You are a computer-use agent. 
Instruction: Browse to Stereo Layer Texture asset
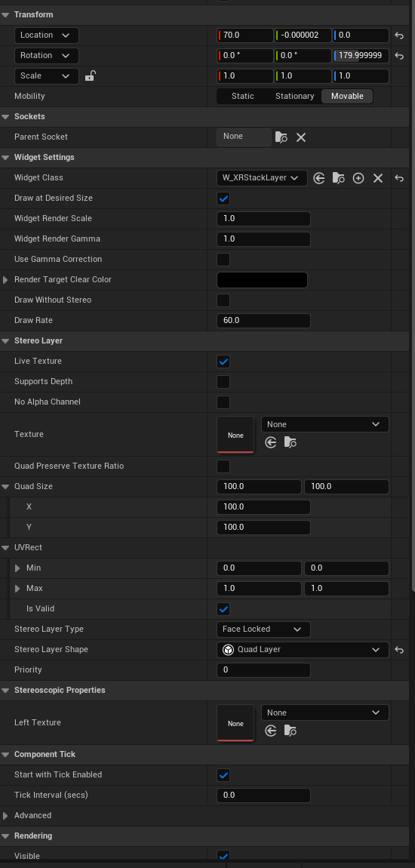point(290,442)
